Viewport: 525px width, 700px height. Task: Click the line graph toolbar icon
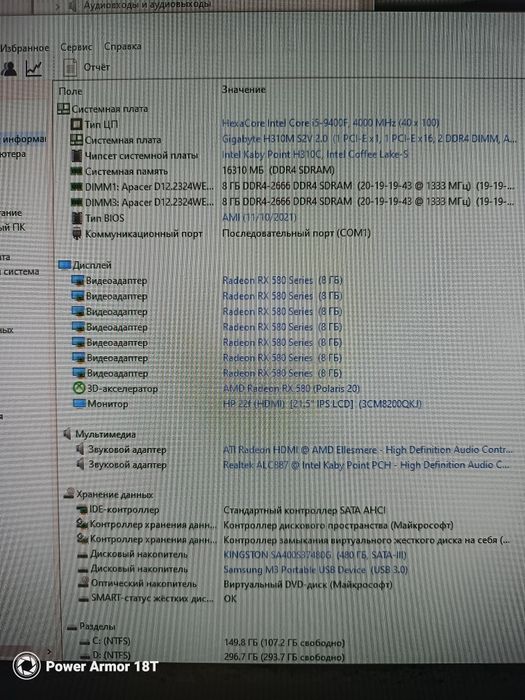pos(33,68)
